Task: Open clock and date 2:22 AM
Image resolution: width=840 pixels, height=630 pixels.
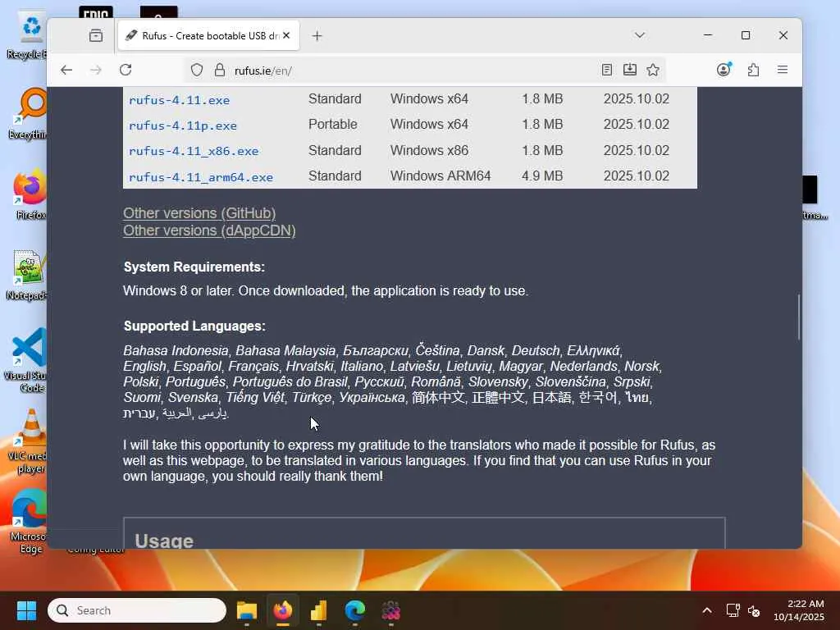Action: click(x=799, y=610)
